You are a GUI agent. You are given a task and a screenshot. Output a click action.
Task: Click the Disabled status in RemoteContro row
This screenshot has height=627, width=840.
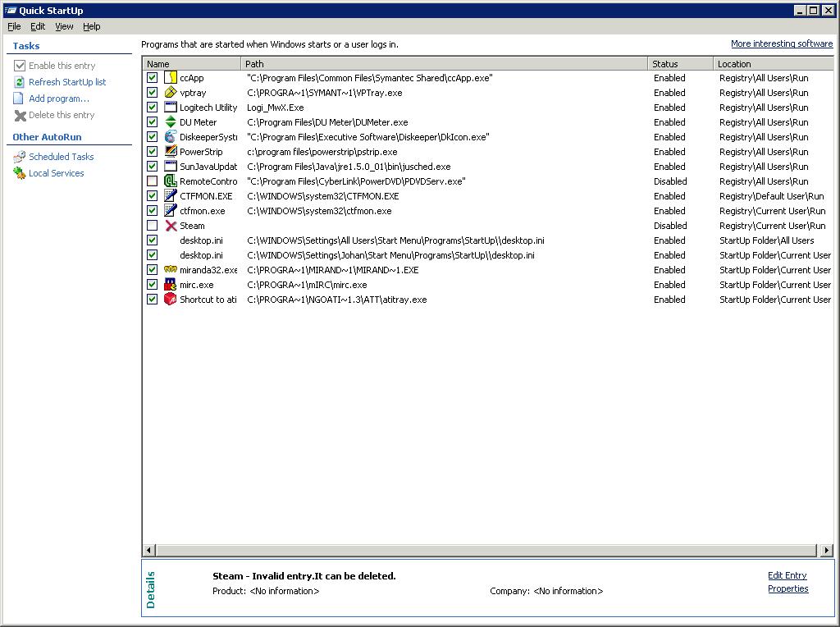670,181
